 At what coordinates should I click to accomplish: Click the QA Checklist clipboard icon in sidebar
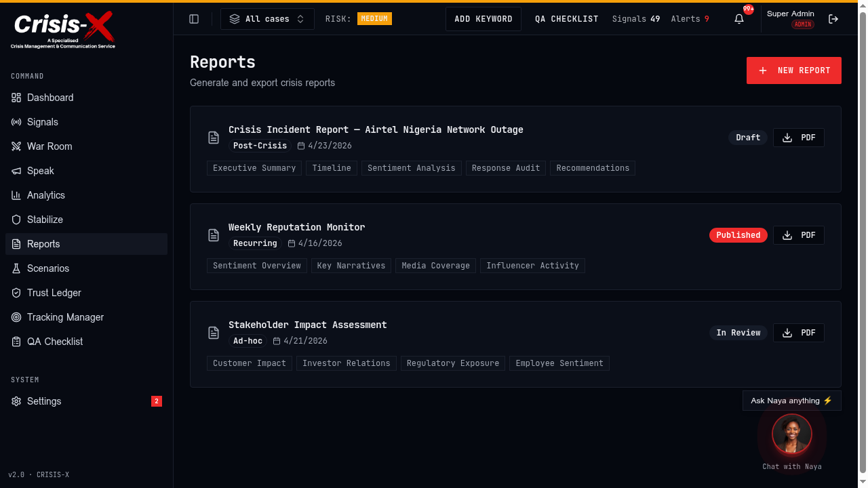pyautogui.click(x=16, y=342)
